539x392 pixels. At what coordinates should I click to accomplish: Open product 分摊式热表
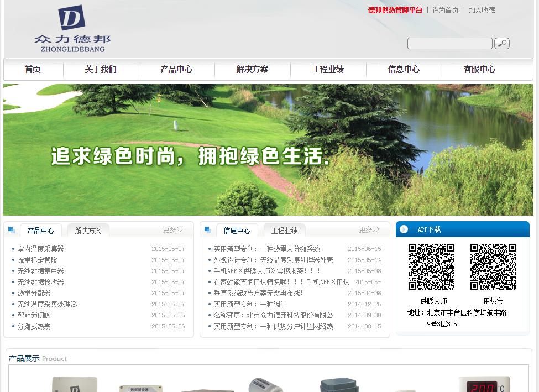click(x=34, y=326)
